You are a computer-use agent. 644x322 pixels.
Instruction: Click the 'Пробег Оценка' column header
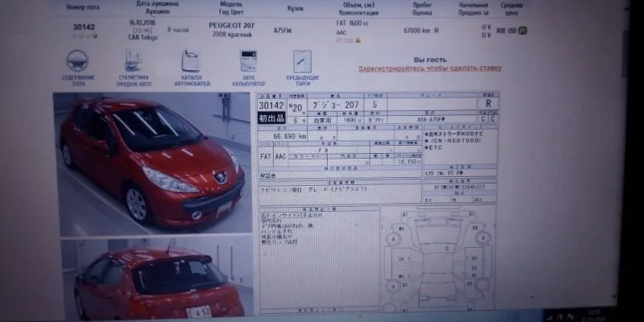pos(422,8)
